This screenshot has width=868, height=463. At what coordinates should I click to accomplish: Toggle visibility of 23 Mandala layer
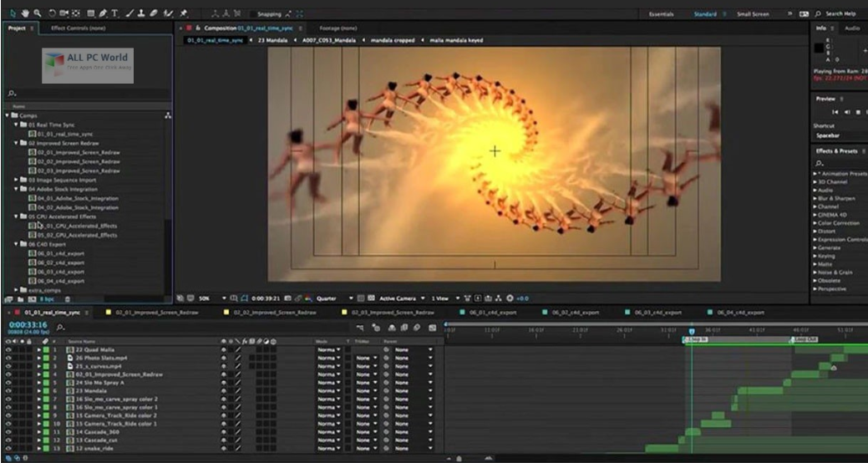point(8,390)
